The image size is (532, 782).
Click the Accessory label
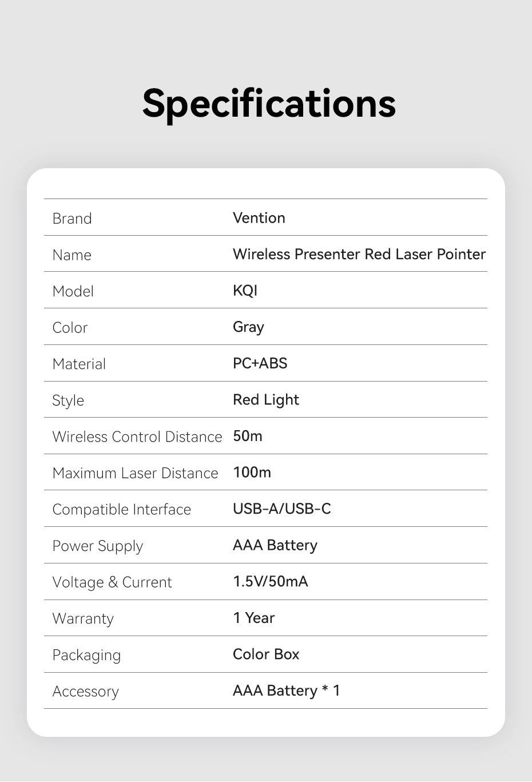(x=86, y=692)
